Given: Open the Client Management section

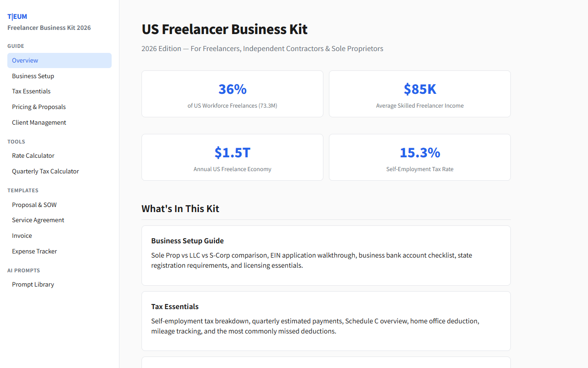Looking at the screenshot, I should pos(39,122).
